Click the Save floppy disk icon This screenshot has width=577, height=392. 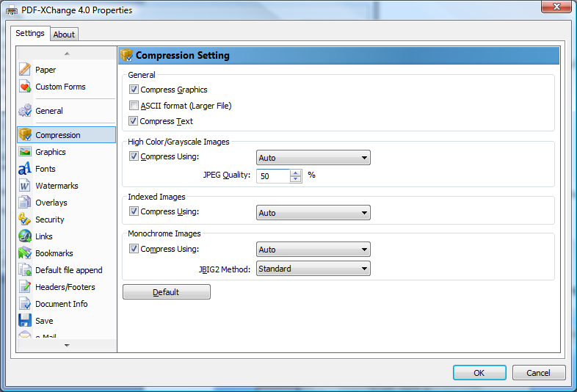pyautogui.click(x=25, y=320)
